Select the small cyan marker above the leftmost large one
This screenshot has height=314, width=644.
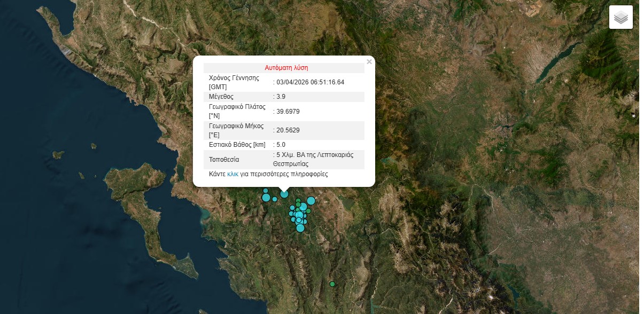pyautogui.click(x=266, y=191)
